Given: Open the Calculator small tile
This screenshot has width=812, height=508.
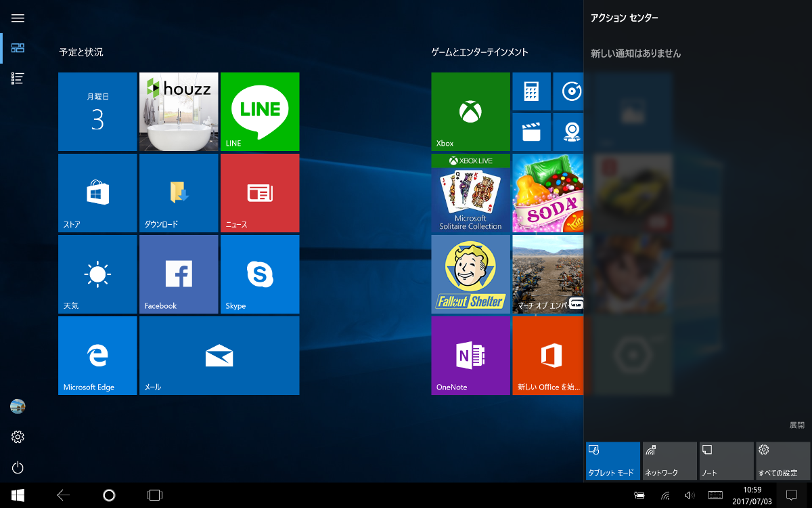Looking at the screenshot, I should click(531, 91).
